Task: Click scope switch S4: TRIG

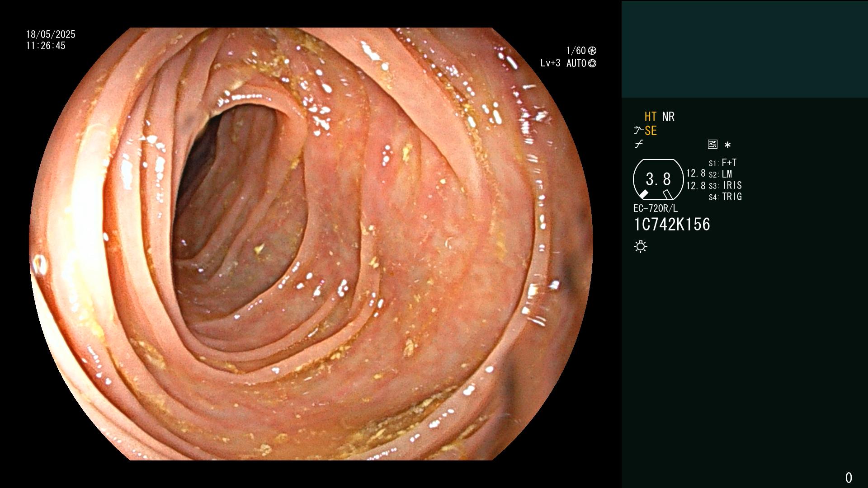Action: 725,197
